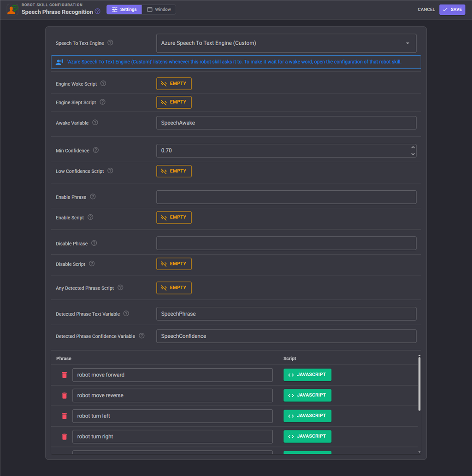Click the Save button
This screenshot has height=476, width=472.
point(452,9)
